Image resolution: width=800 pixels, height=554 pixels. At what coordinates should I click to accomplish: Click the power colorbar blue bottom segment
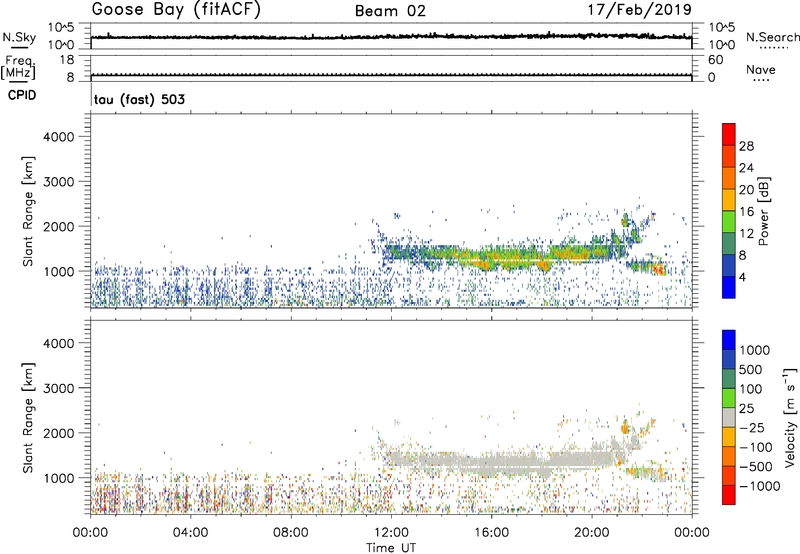pyautogui.click(x=729, y=287)
